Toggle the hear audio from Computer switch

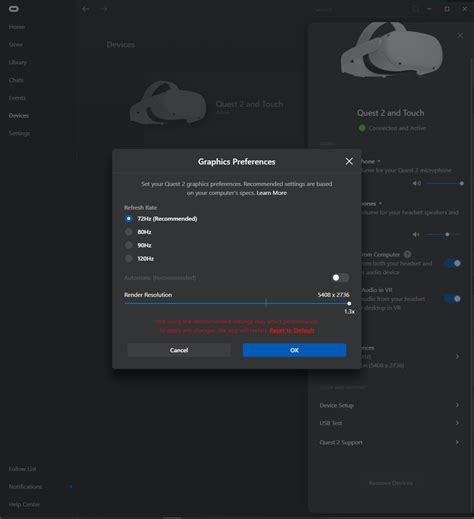[x=453, y=263]
